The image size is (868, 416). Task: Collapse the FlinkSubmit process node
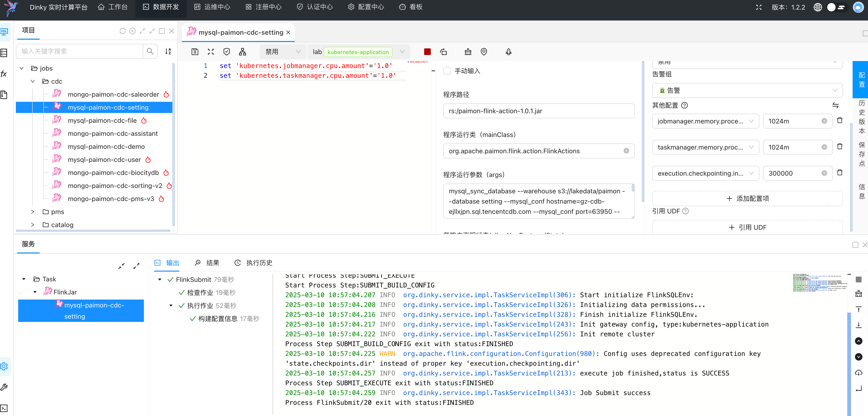160,279
